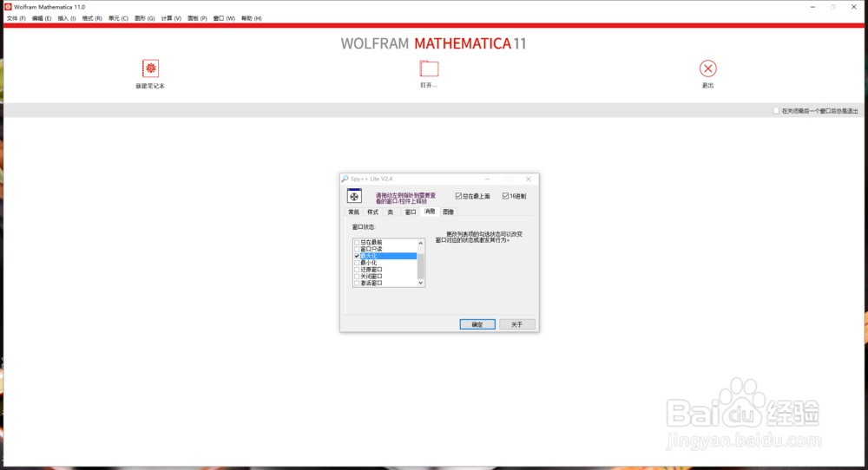Switch to the 常规 tab in Spy++
The width and height of the screenshot is (868, 470).
click(x=354, y=212)
